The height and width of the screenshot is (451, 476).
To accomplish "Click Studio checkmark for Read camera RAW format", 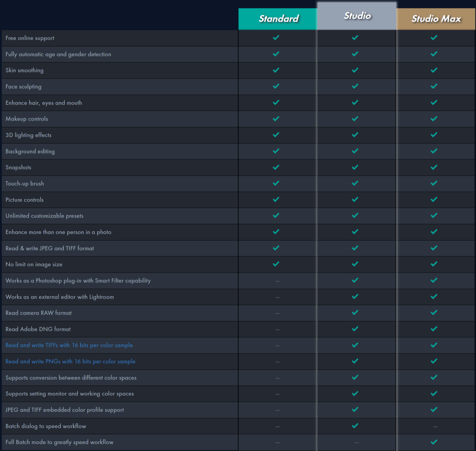I will click(x=355, y=313).
